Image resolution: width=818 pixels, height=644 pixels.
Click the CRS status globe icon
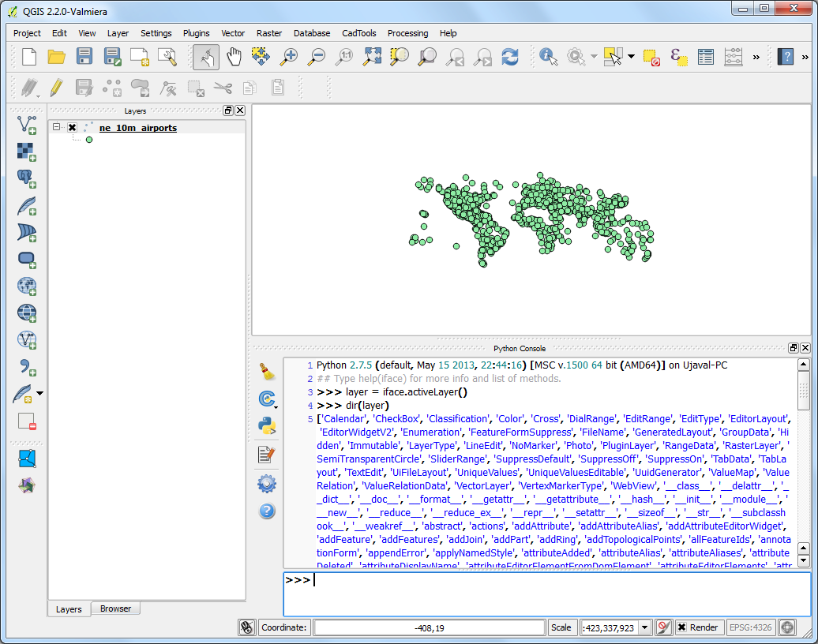787,627
